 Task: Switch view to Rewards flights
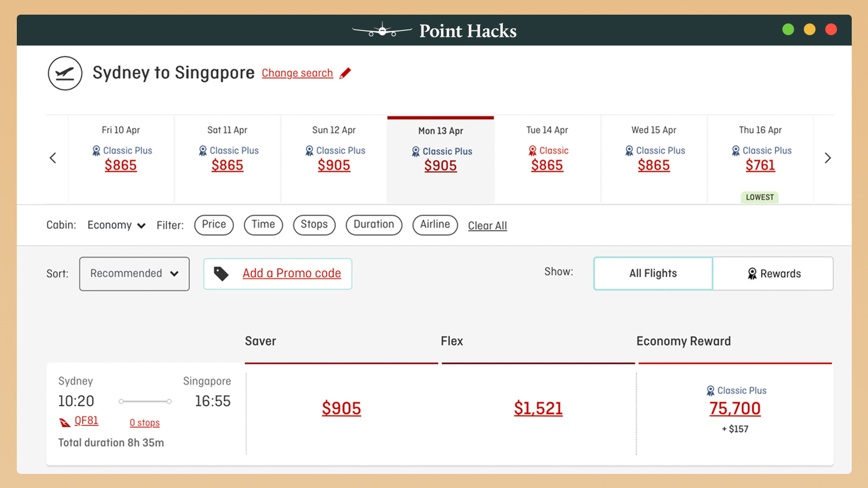coord(773,274)
